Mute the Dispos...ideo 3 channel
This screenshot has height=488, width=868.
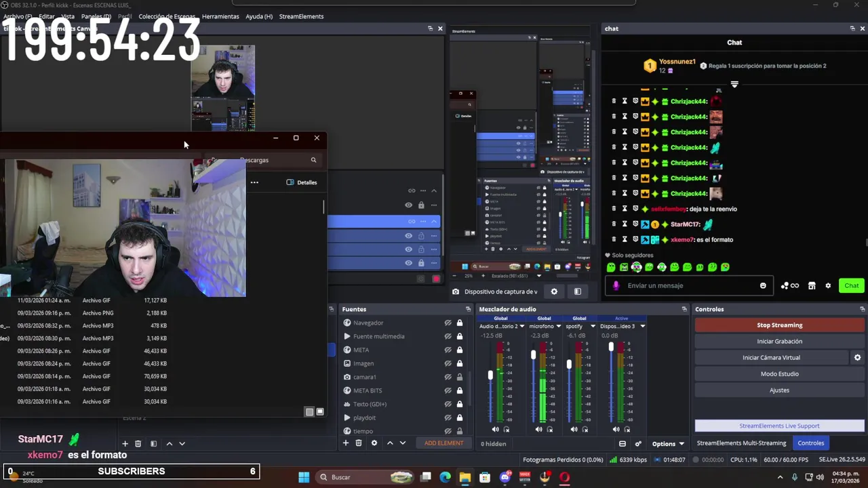pos(616,429)
